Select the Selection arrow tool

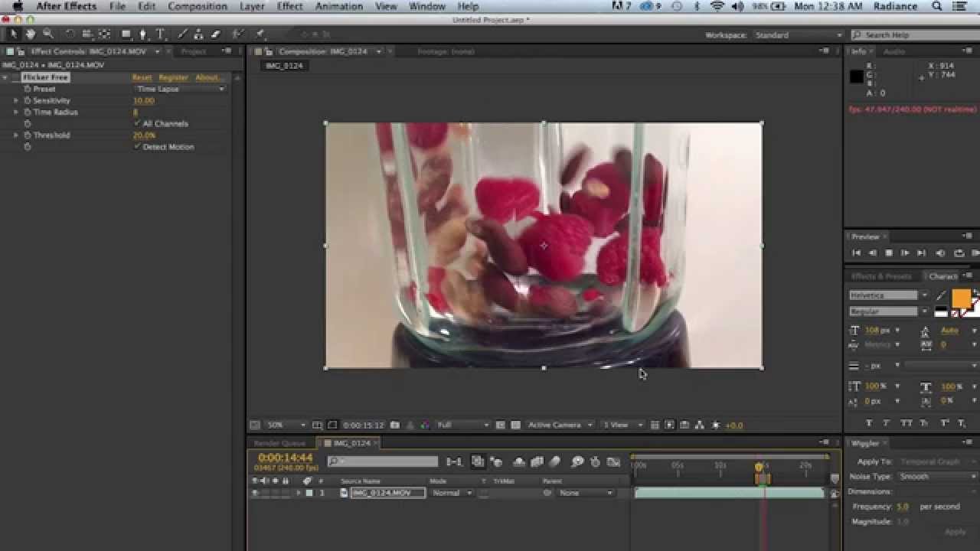(x=14, y=34)
